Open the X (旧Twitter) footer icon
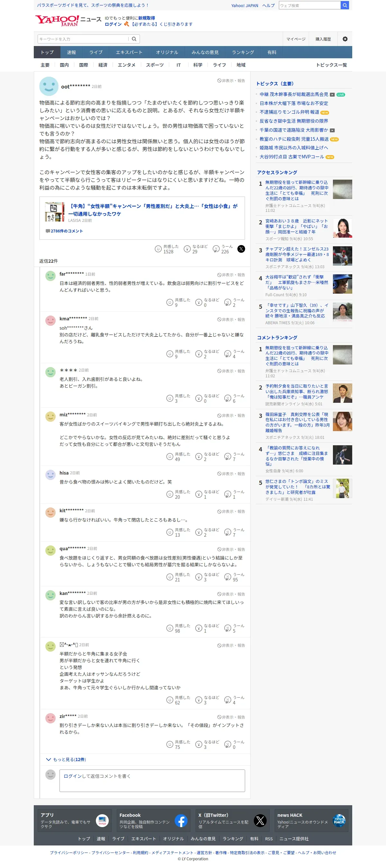 point(260,821)
